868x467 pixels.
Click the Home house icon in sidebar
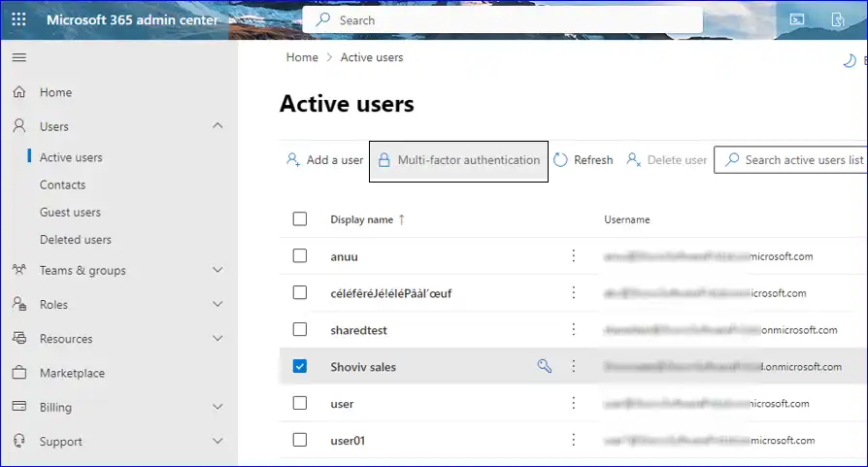point(19,92)
